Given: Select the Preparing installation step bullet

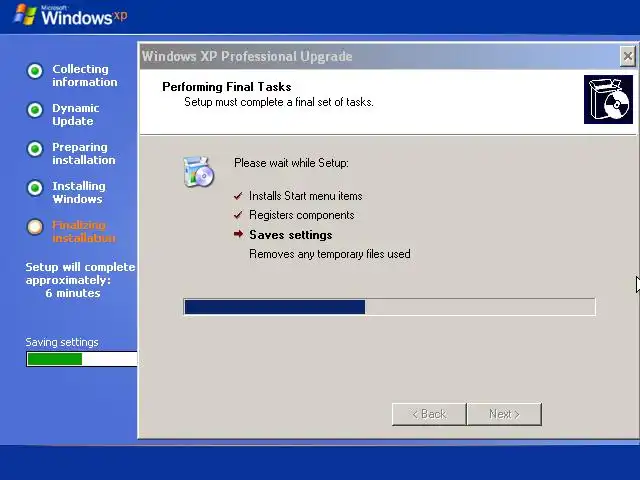Looking at the screenshot, I should point(35,149).
